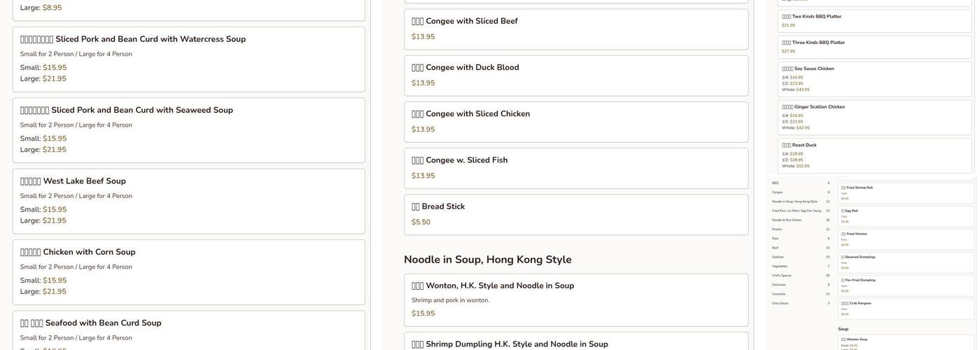Go to Noodle & Rice Dishes category

pyautogui.click(x=787, y=220)
